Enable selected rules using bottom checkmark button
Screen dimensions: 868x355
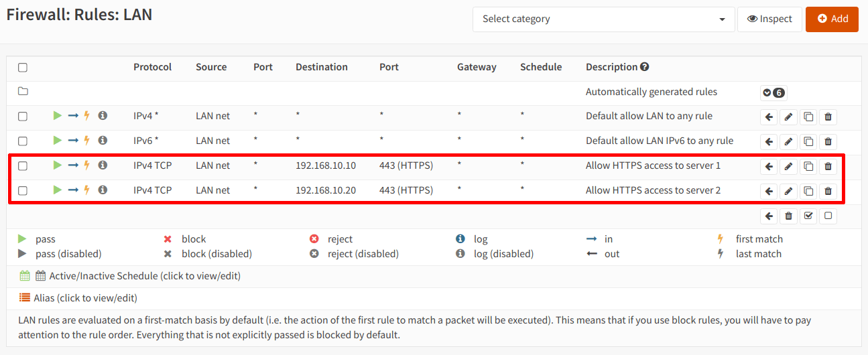tap(808, 216)
